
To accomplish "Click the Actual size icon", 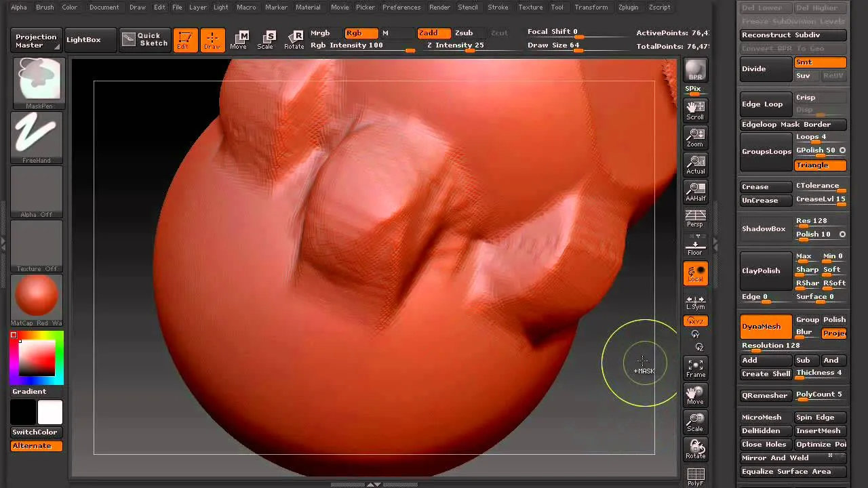I will (x=695, y=165).
